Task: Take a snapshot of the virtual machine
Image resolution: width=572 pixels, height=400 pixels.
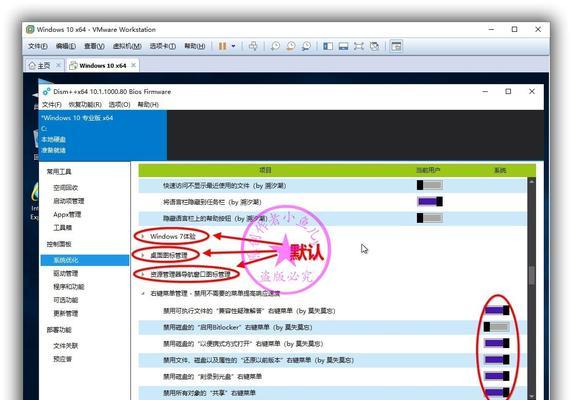Action: [275, 46]
